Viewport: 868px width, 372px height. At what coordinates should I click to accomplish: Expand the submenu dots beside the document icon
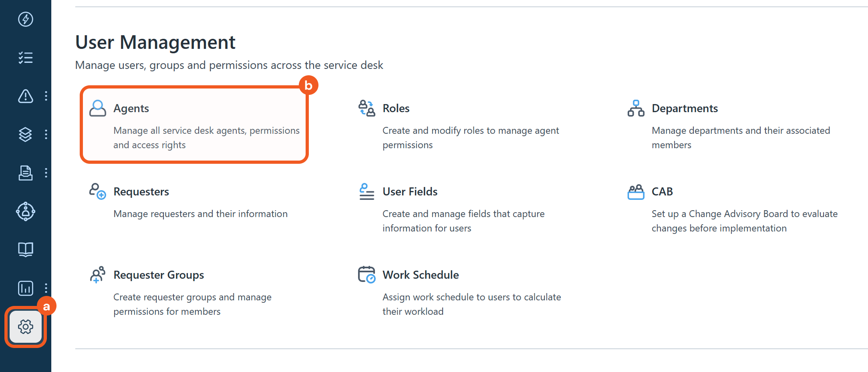[x=46, y=173]
